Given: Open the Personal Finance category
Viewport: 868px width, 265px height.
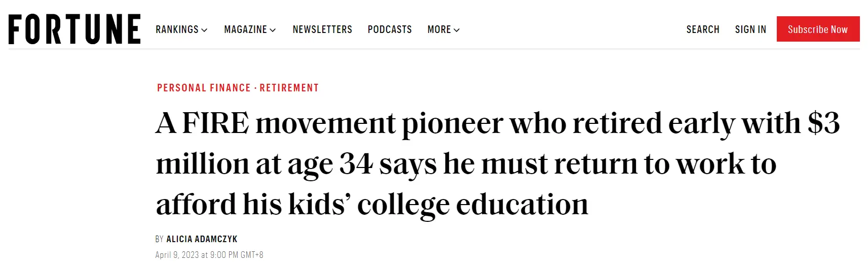Looking at the screenshot, I should [204, 88].
